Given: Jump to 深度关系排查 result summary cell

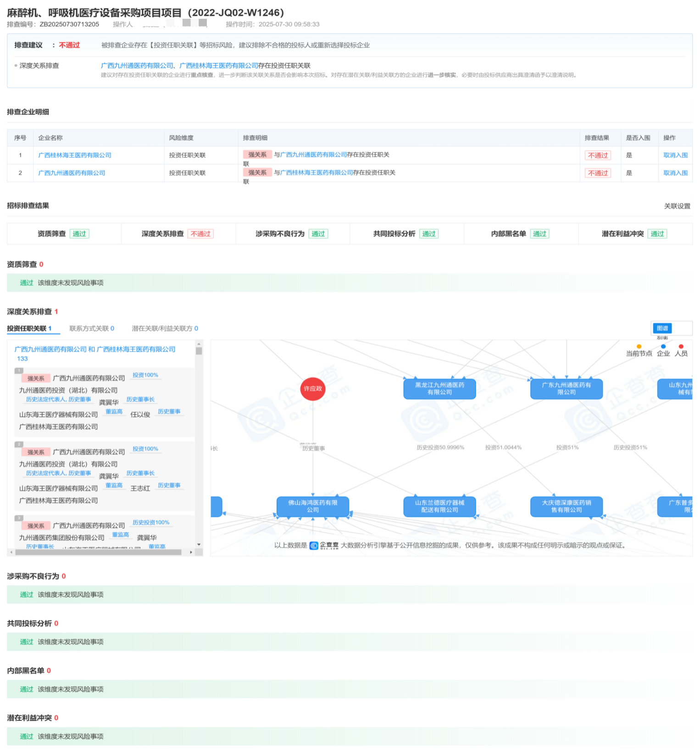Looking at the screenshot, I should [x=178, y=234].
